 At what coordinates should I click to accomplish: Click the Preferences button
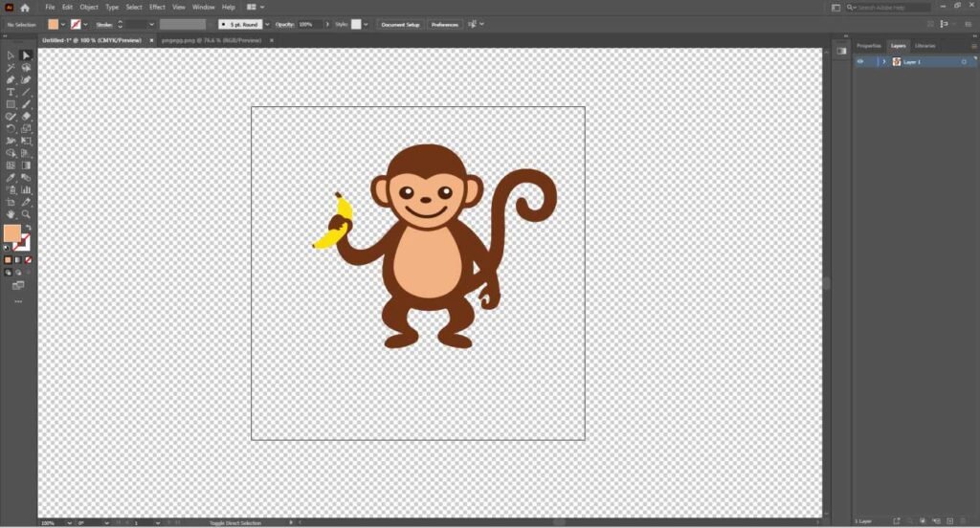coord(444,24)
